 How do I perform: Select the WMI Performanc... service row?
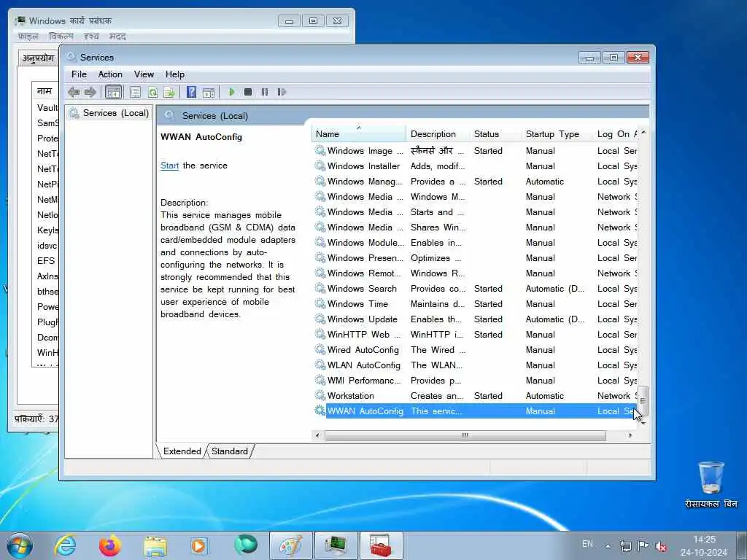[476, 381]
